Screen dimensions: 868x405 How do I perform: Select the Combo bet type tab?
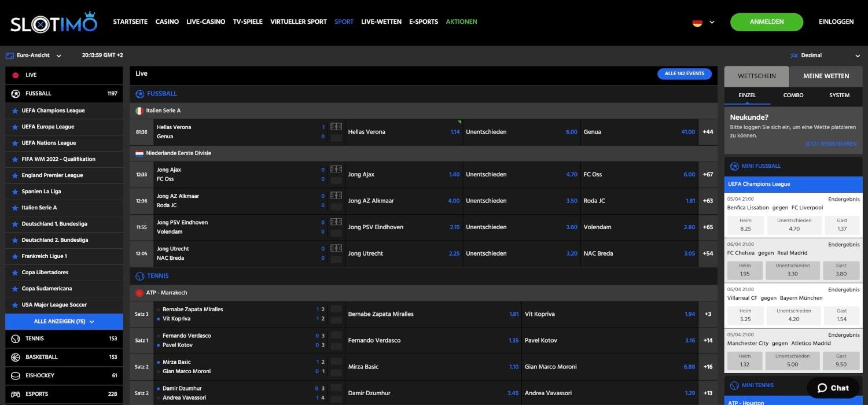793,95
